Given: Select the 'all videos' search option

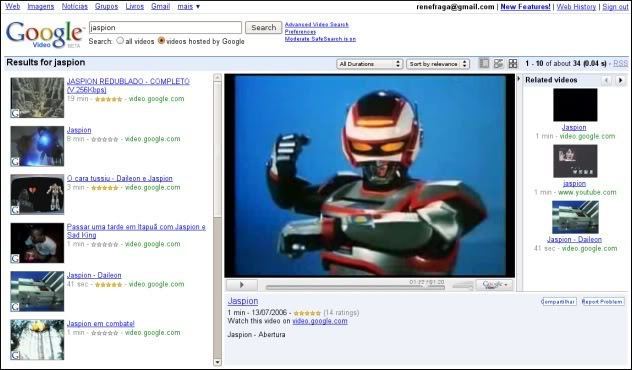Looking at the screenshot, I should click(x=120, y=41).
